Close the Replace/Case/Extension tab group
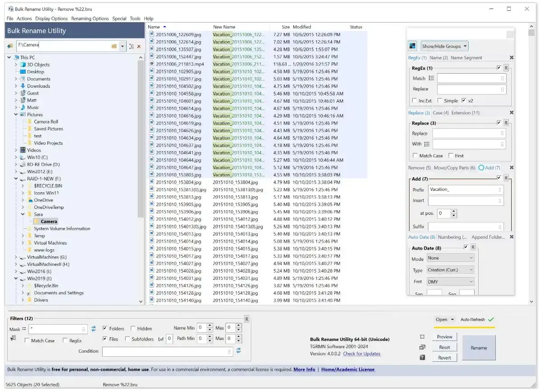 point(512,113)
